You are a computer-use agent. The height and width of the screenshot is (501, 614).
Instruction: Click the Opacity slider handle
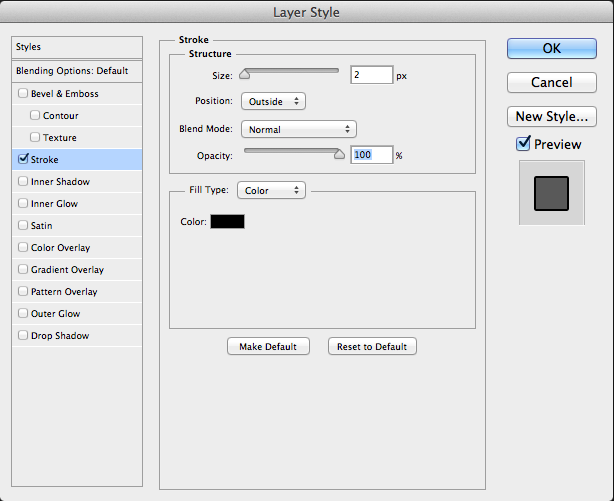[x=339, y=154]
